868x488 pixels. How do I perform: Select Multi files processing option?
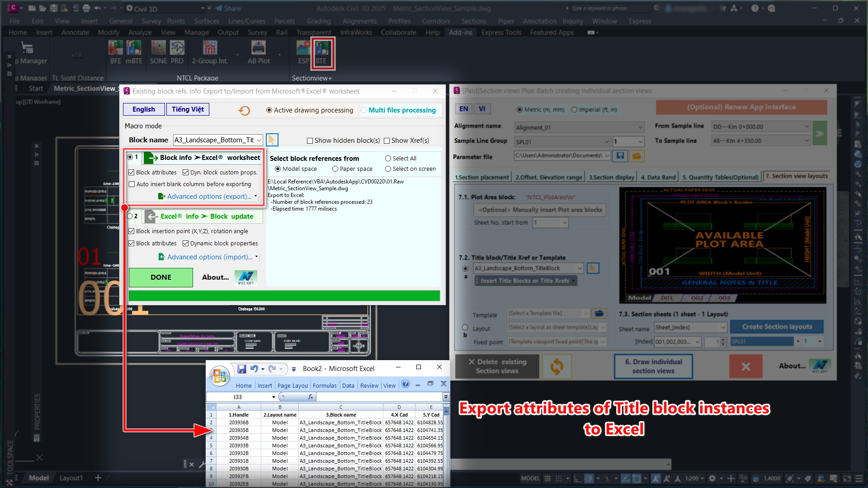(x=364, y=110)
